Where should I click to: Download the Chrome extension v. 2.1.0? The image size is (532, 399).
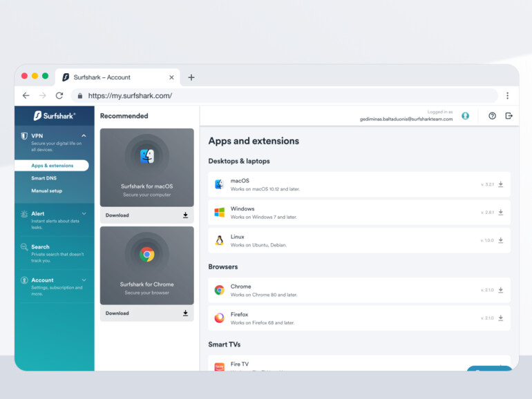(x=501, y=290)
